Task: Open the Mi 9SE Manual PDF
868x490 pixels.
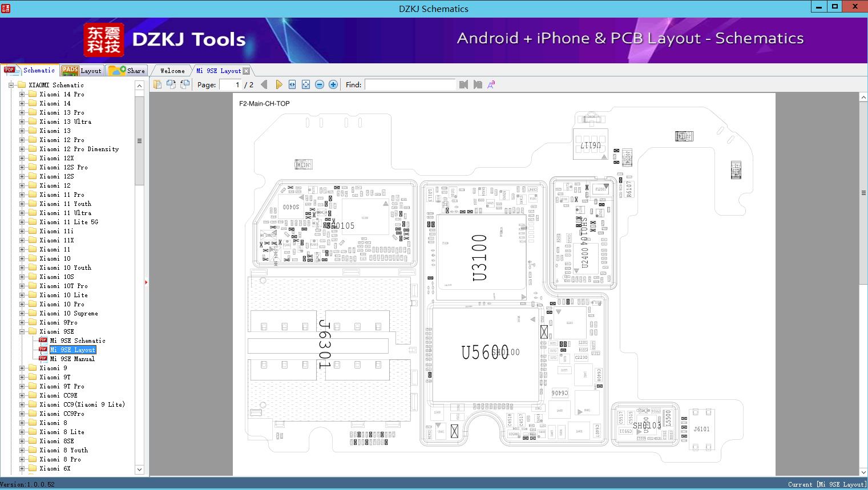Action: coord(72,359)
